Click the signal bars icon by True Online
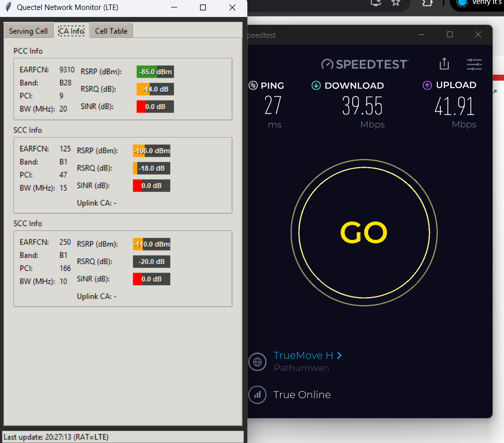Image resolution: width=504 pixels, height=443 pixels. tap(257, 395)
